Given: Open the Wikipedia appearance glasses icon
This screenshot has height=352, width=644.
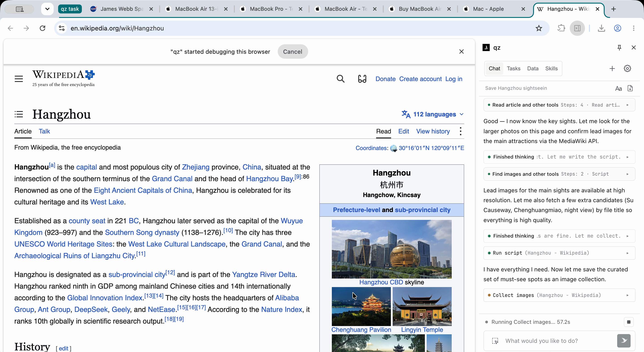Looking at the screenshot, I should 362,79.
